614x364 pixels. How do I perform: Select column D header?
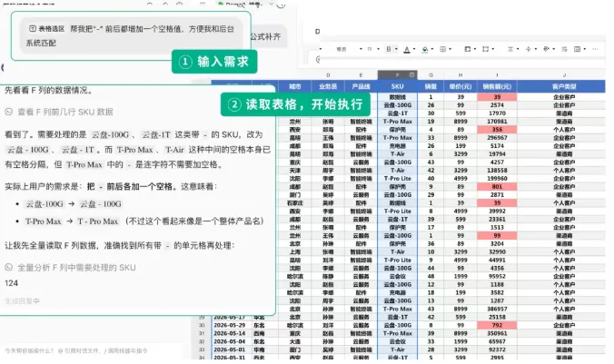[328, 75]
